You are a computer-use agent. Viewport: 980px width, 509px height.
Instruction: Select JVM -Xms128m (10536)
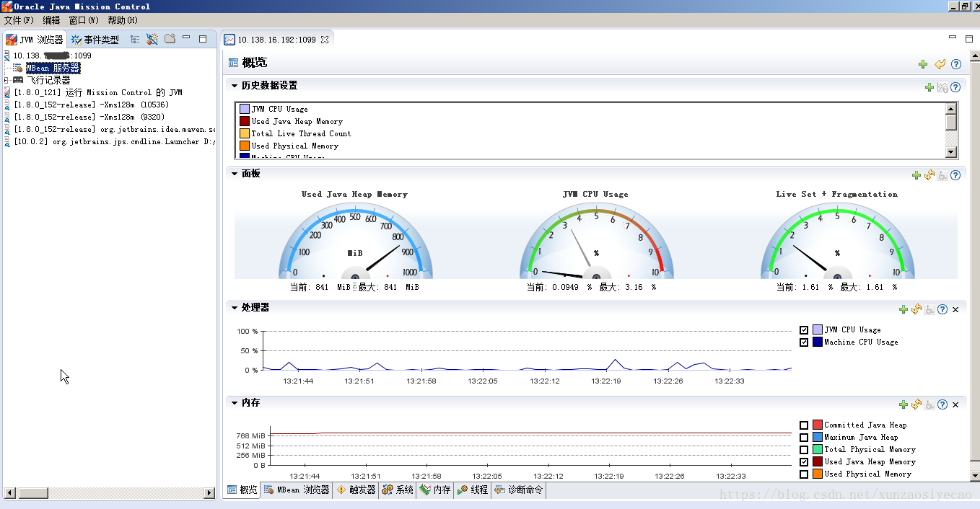pyautogui.click(x=91, y=105)
